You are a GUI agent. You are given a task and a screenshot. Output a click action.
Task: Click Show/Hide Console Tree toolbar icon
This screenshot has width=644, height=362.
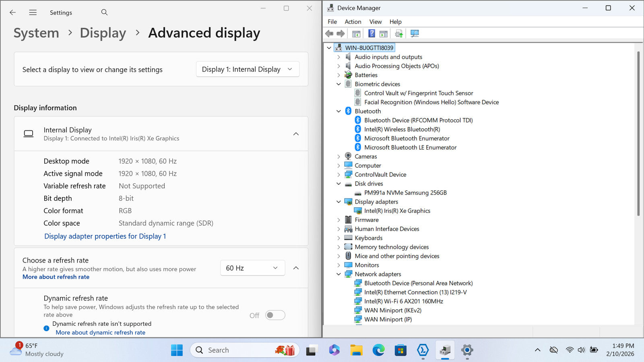click(x=356, y=33)
